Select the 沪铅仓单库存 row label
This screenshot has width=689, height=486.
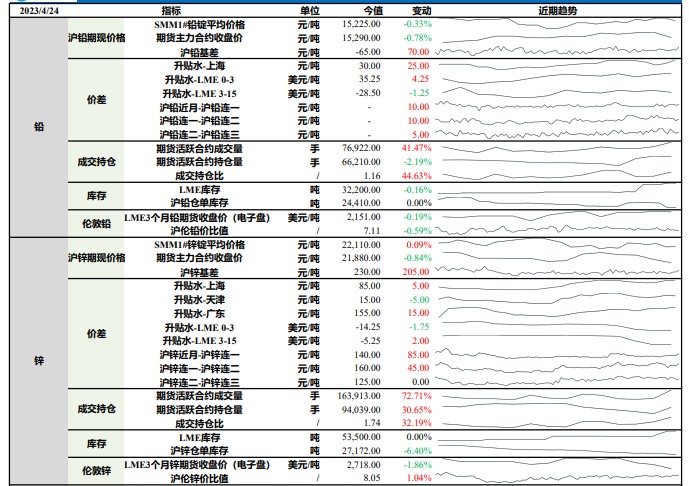coord(199,203)
